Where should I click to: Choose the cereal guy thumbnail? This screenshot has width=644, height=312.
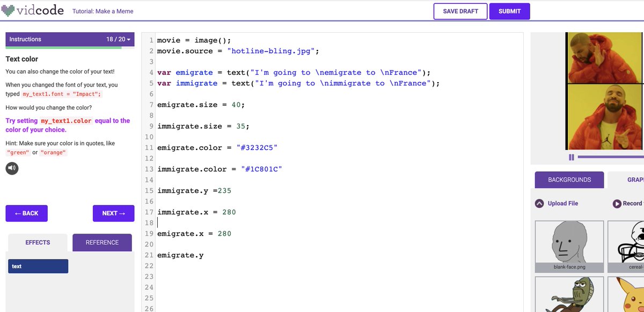tap(626, 246)
